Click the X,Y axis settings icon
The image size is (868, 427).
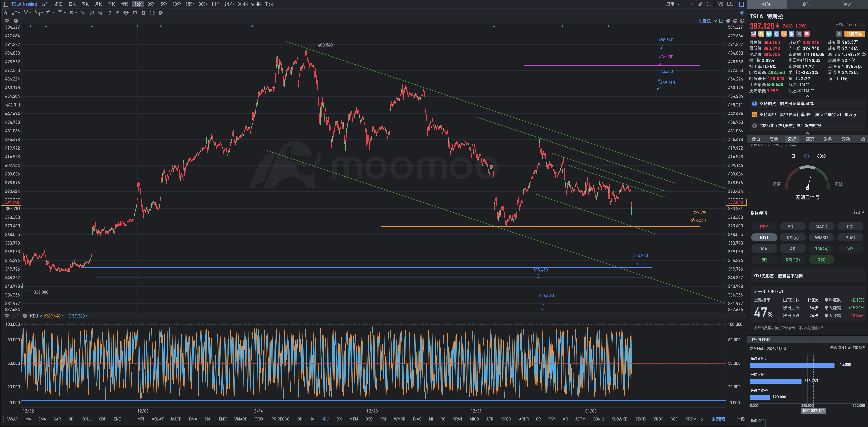tap(721, 21)
